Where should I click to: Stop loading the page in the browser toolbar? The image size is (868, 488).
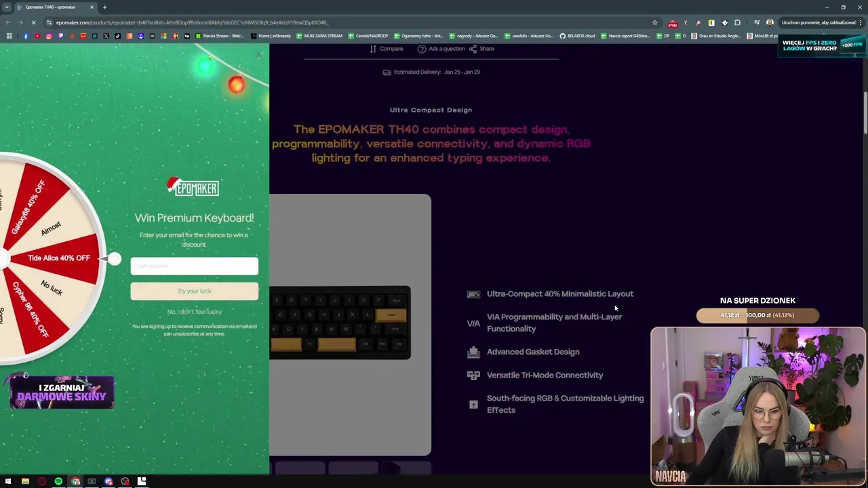coord(34,22)
